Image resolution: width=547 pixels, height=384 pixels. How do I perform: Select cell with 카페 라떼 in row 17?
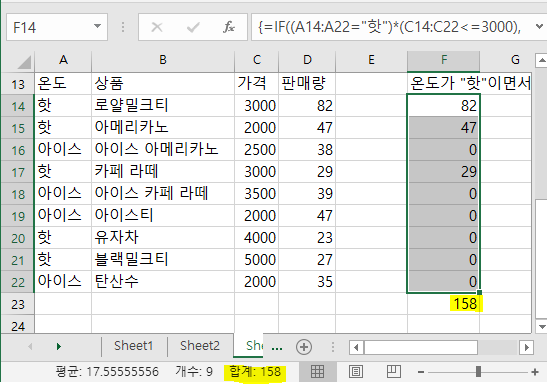pyautogui.click(x=163, y=172)
